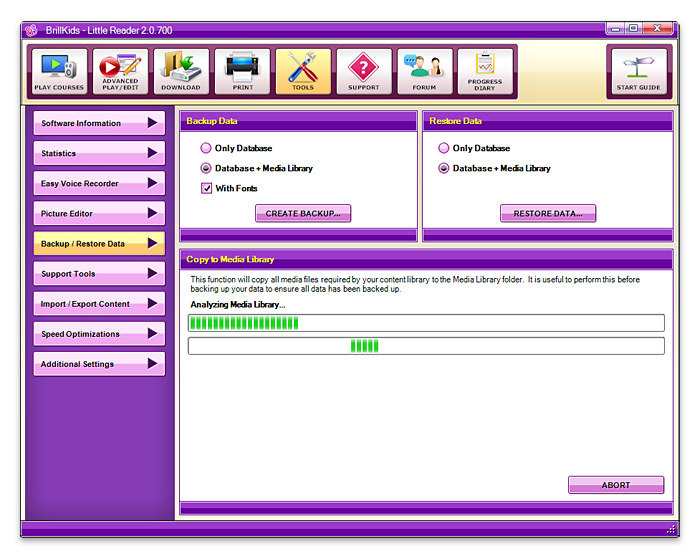Click the lower progress bar with moving segment

tap(426, 346)
